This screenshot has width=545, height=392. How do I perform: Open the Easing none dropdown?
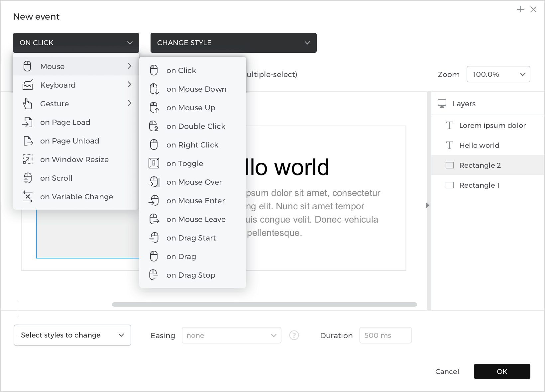coord(232,335)
